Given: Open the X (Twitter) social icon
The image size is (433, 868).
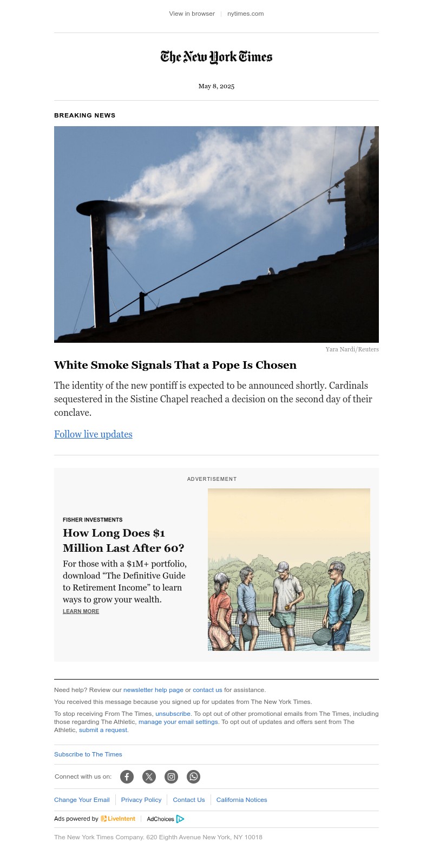Looking at the screenshot, I should 149,776.
